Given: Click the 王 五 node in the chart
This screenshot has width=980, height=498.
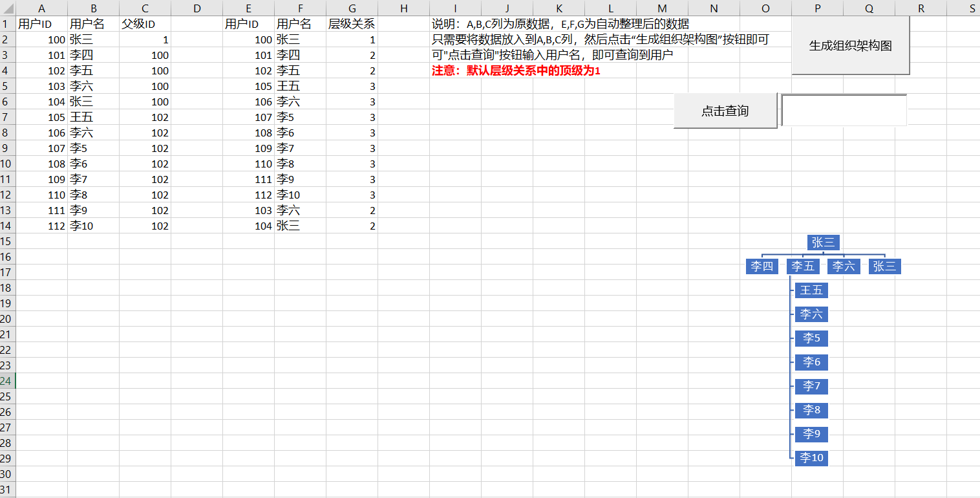Looking at the screenshot, I should click(811, 290).
